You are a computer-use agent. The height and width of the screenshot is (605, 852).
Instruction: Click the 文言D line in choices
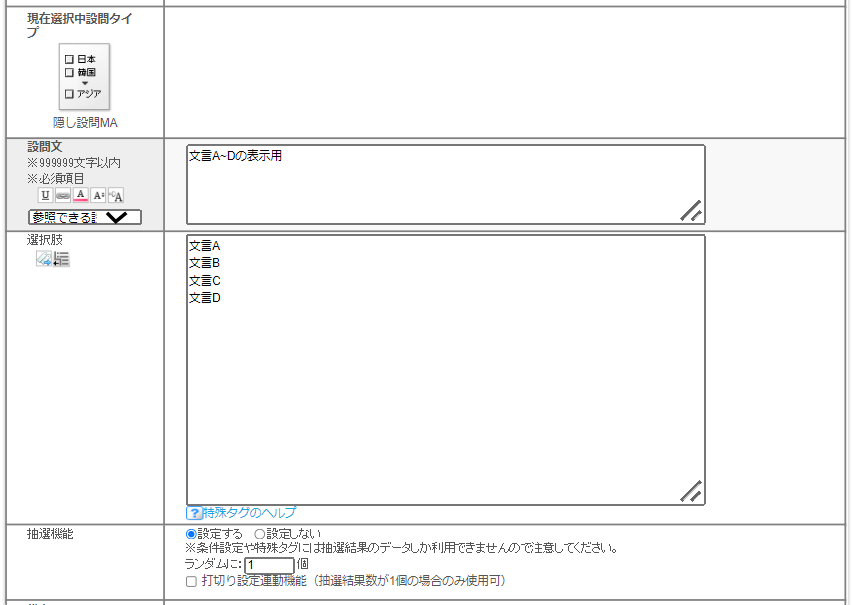[x=205, y=298]
